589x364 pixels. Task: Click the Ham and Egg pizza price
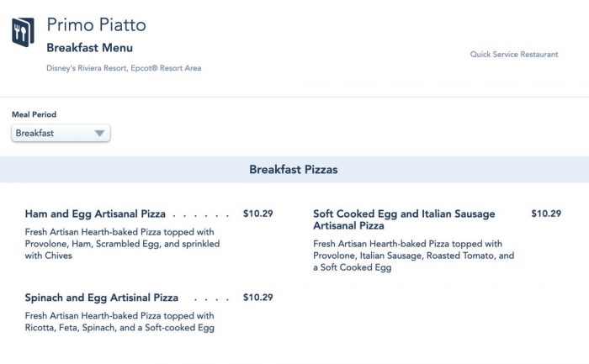point(257,214)
